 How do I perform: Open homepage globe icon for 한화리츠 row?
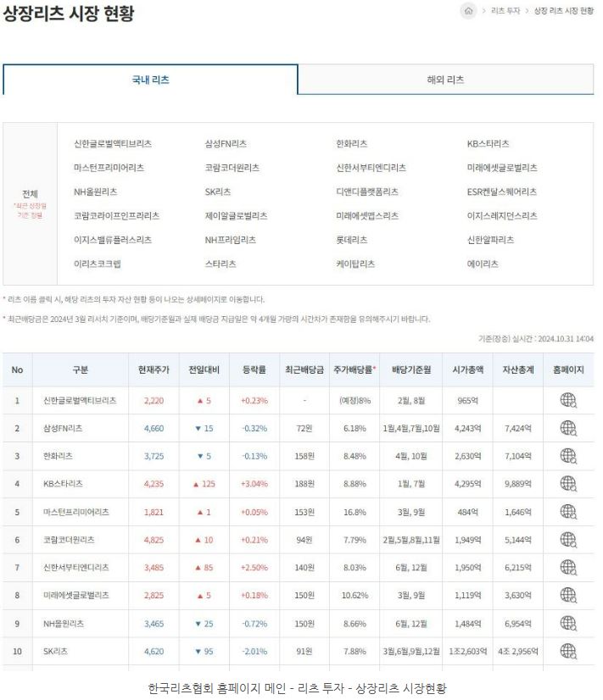point(568,456)
